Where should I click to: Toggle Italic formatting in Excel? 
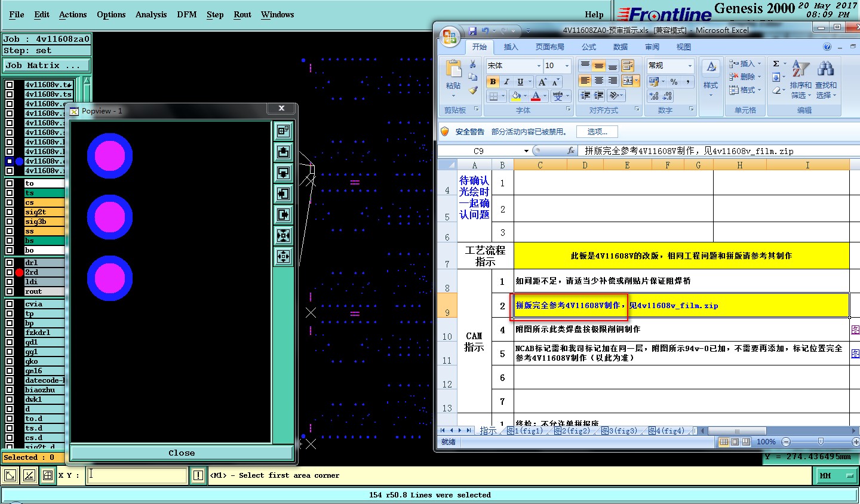(506, 82)
